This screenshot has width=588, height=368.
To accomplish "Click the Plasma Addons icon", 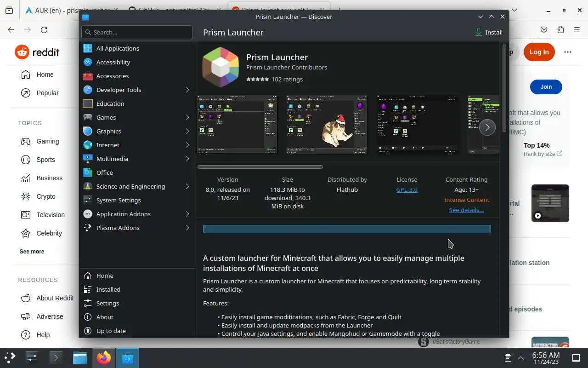I will coord(88,228).
